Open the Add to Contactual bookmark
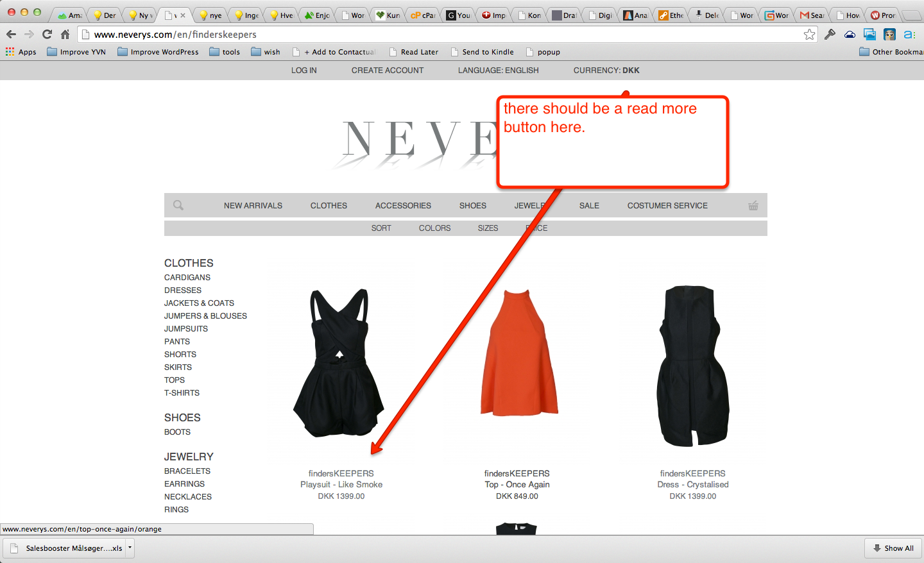The image size is (924, 563). click(334, 52)
